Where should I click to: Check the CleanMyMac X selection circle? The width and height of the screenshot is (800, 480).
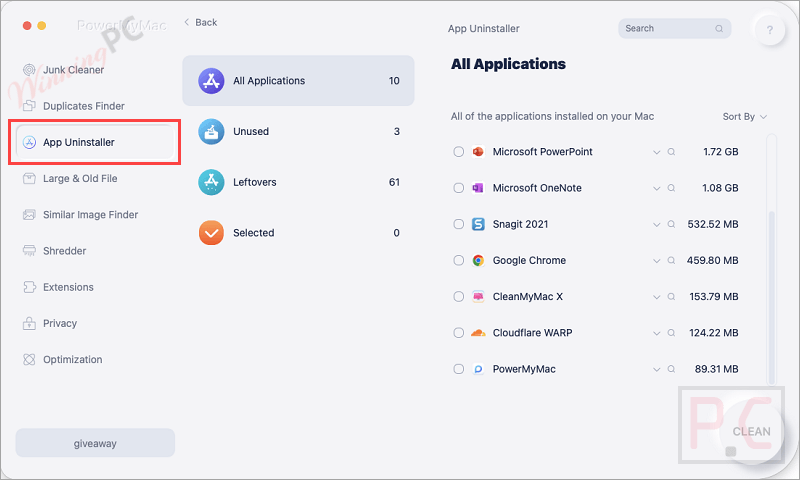(x=459, y=296)
